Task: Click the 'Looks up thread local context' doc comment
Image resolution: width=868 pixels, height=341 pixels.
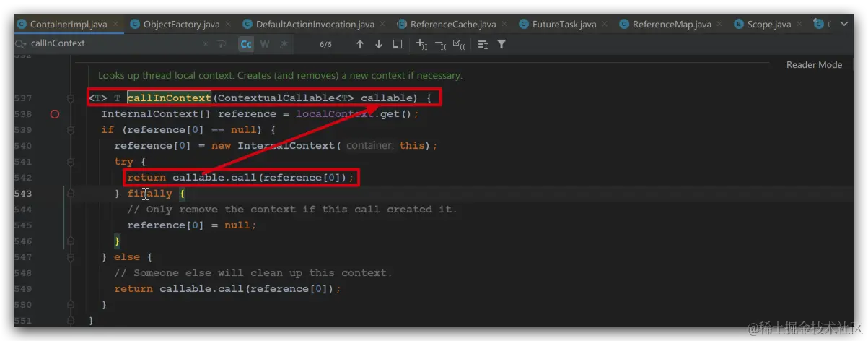Action: point(281,75)
